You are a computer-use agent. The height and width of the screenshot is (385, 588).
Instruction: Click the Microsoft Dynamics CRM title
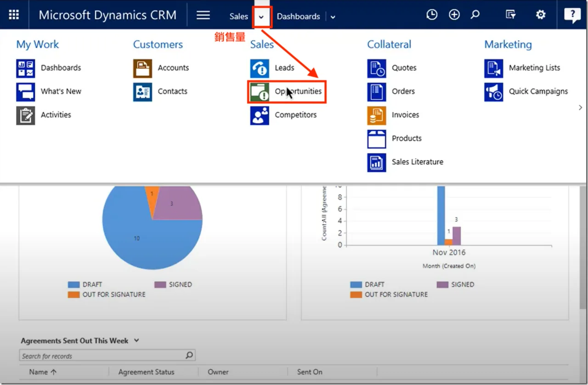[107, 15]
